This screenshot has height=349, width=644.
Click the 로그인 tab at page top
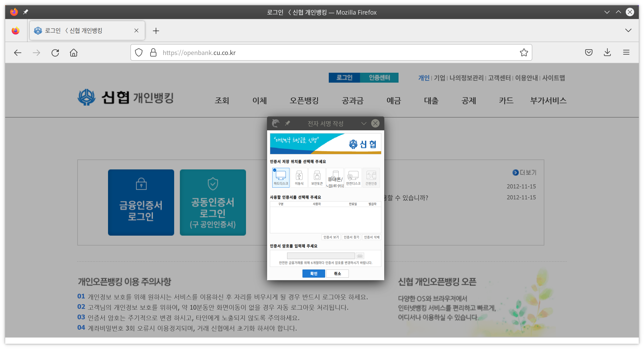click(x=344, y=78)
